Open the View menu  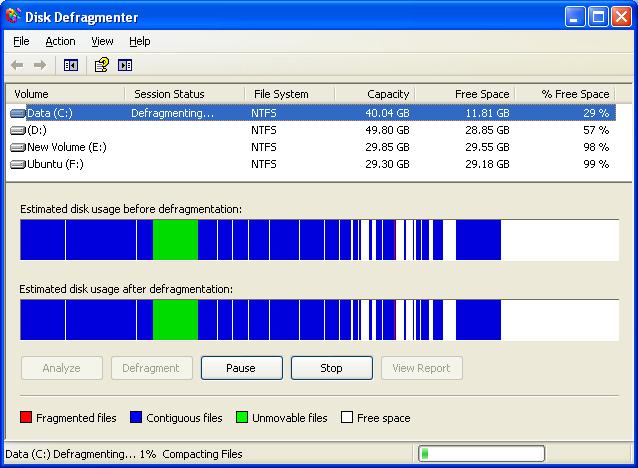pos(102,42)
